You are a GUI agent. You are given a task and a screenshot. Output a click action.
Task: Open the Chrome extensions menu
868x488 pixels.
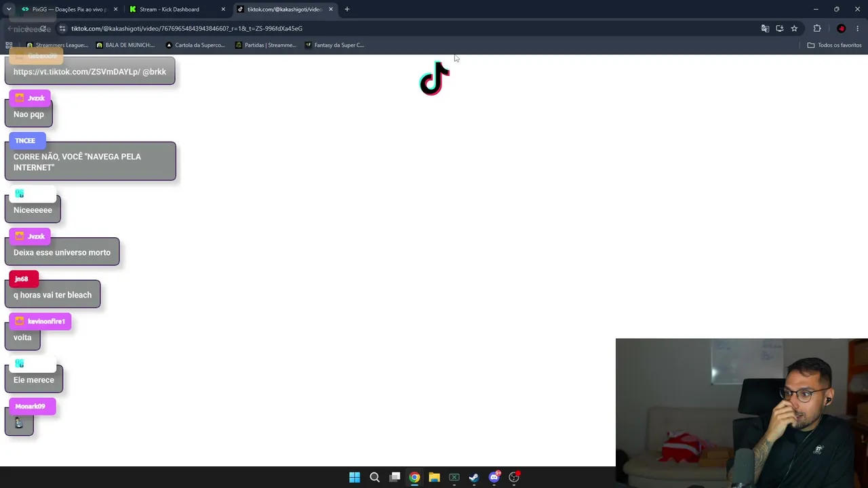pyautogui.click(x=817, y=28)
